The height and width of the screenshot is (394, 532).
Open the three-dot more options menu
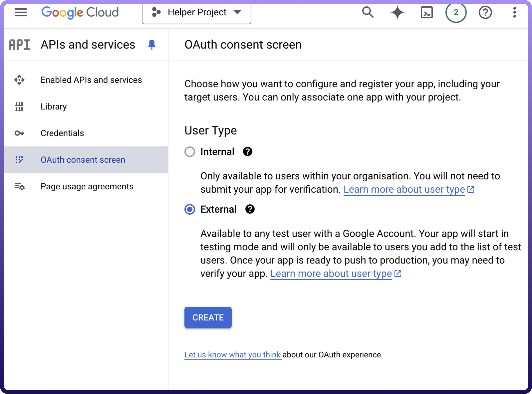(514, 13)
